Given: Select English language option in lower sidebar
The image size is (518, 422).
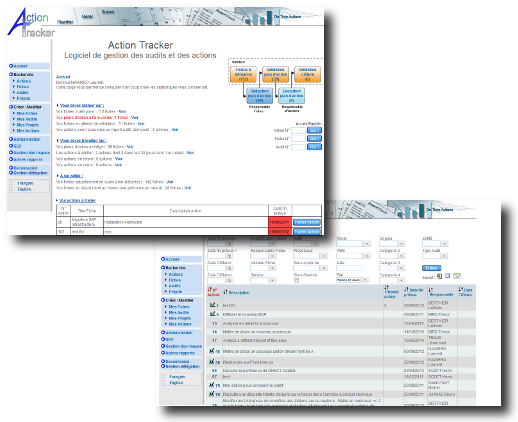Looking at the screenshot, I should pyautogui.click(x=176, y=383).
